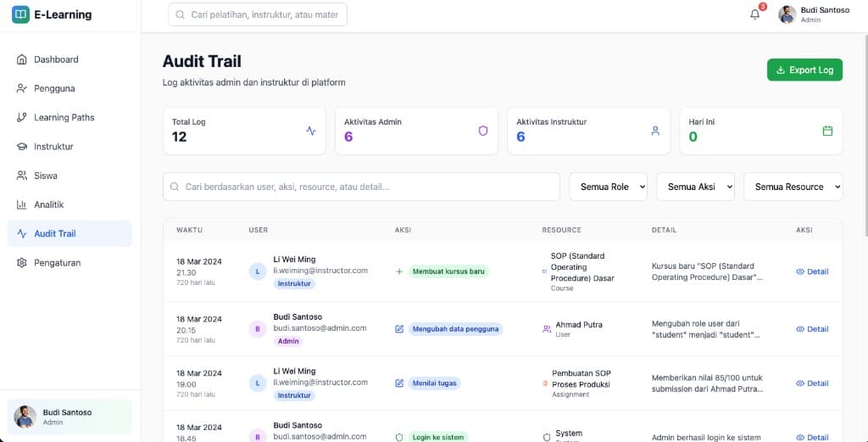This screenshot has height=442, width=868.
Task: Click the Total Log value 12
Action: pos(180,137)
